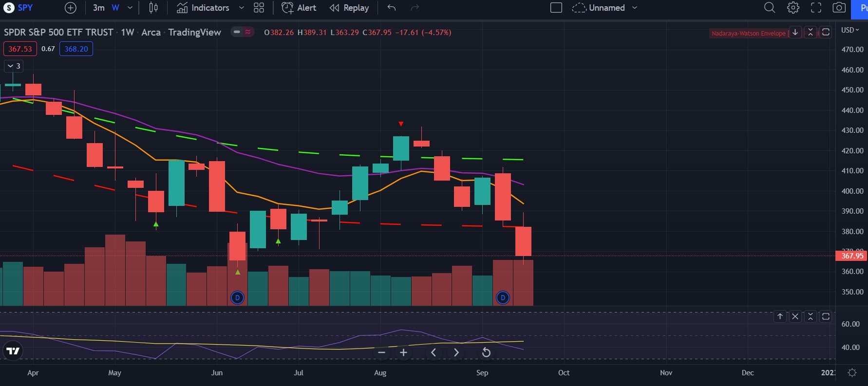Open the SPY symbol search
The height and width of the screenshot is (386, 868).
pyautogui.click(x=19, y=8)
